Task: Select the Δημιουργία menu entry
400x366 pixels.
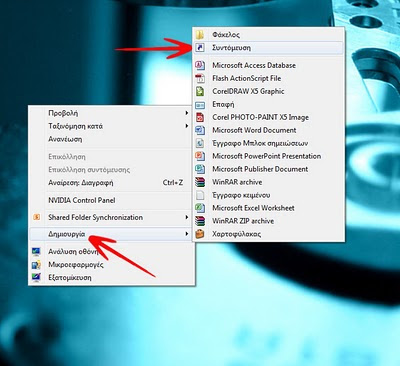Action: tap(111, 234)
